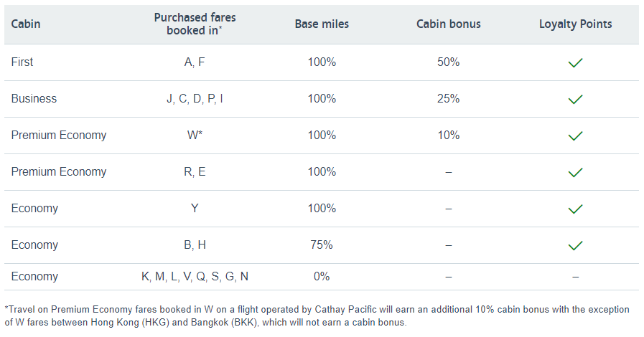Click the checkmark for Premium Economy W fares
Viewport: 644px width, 337px height.
tap(575, 136)
